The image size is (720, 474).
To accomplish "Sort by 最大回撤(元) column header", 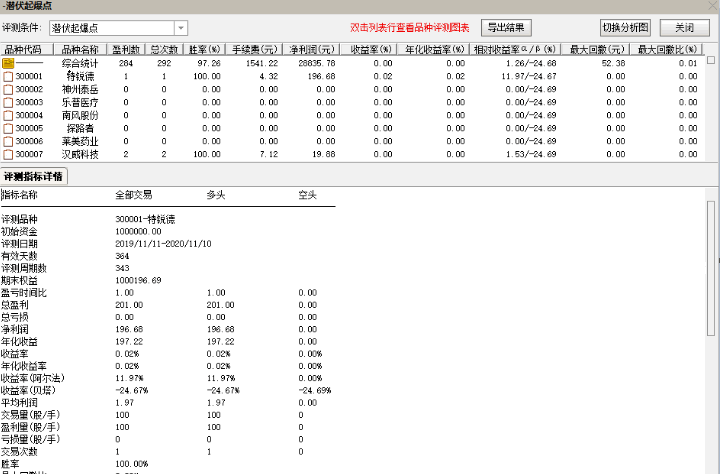I will [595, 49].
